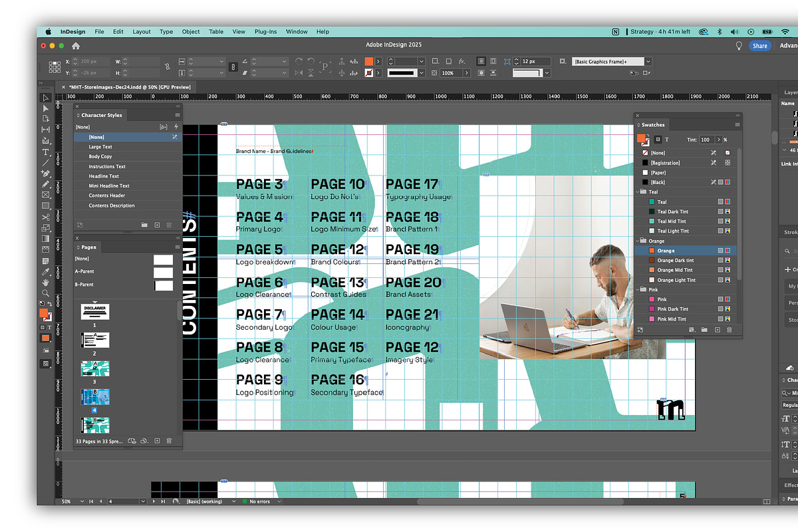This screenshot has width=798, height=532.
Task: Delete selected page trash icon
Action: point(169,441)
